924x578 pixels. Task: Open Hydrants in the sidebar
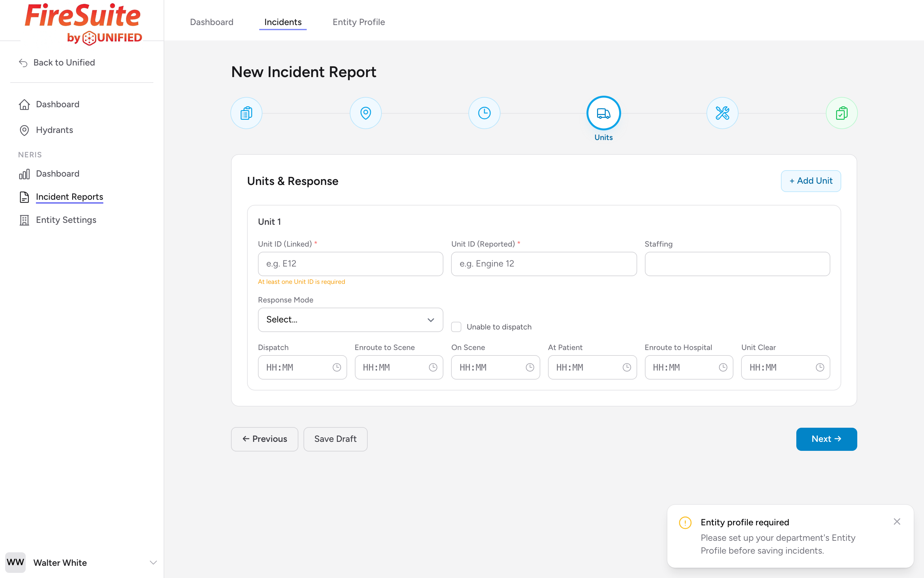(54, 130)
